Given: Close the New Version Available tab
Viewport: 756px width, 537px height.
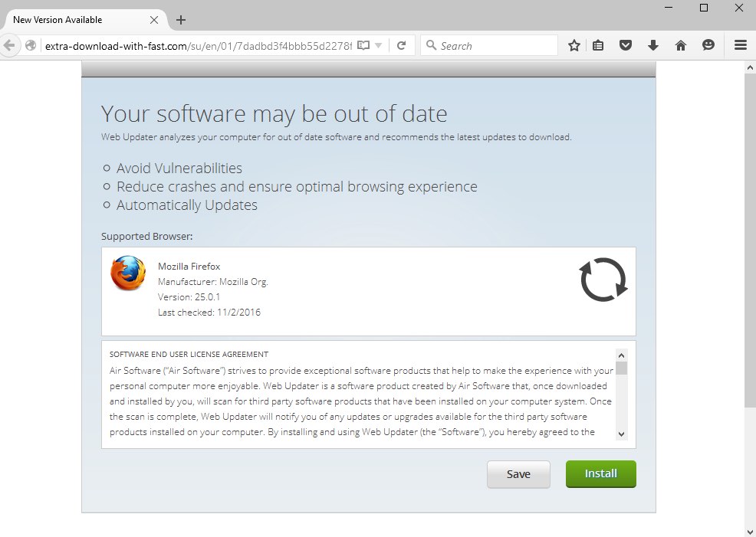Looking at the screenshot, I should 155,20.
